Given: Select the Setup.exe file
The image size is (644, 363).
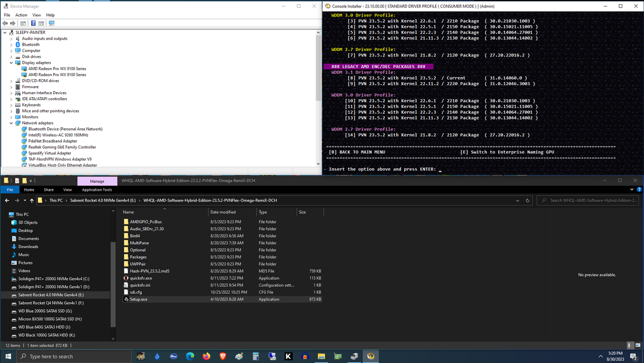Looking at the screenshot, I should coord(138,299).
